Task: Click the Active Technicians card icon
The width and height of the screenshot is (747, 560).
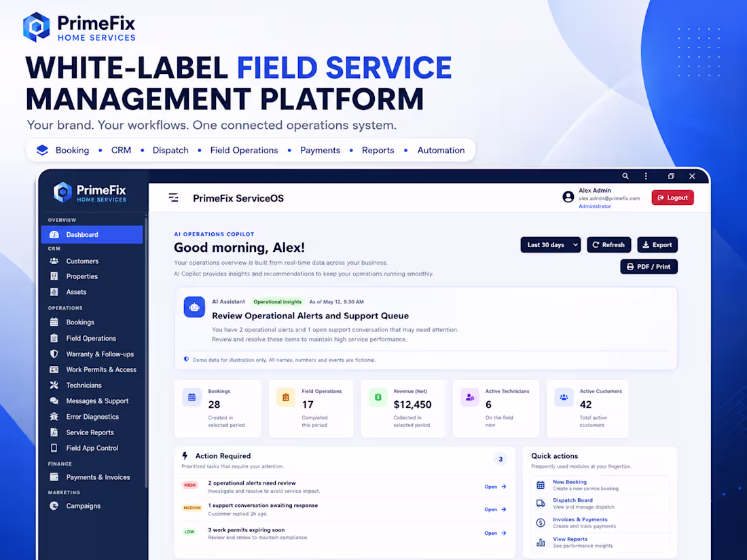Action: click(x=470, y=397)
